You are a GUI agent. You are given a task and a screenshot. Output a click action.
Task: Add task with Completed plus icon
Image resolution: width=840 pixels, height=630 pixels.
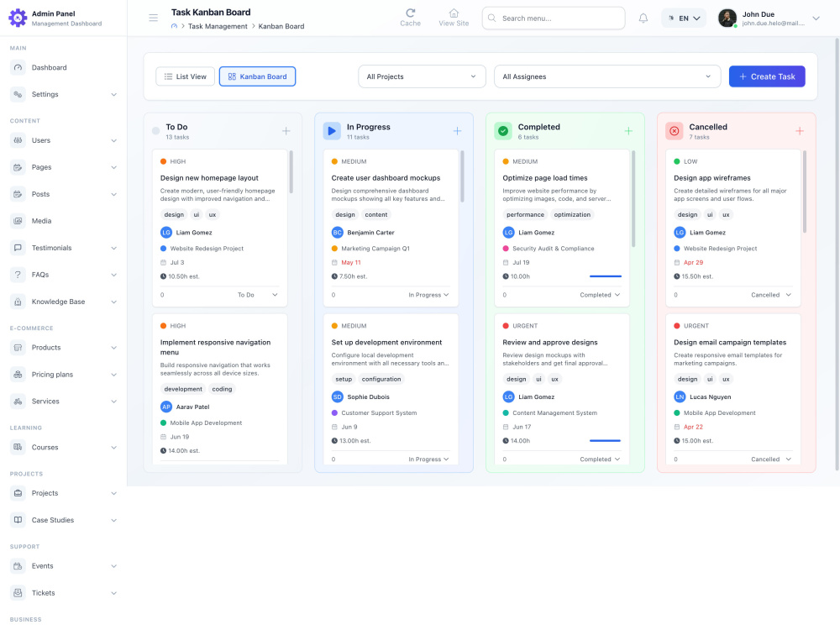click(628, 131)
